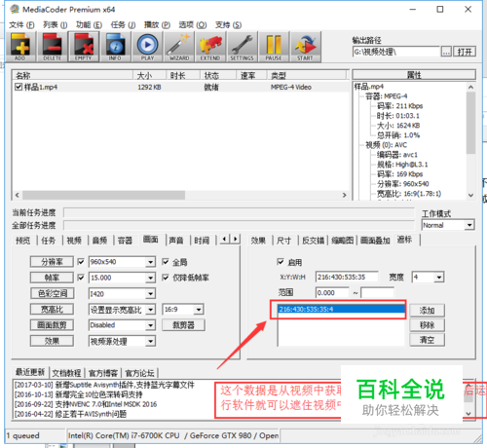487x448 pixels.
Task: Open the 列表 menu
Action: (x=55, y=25)
